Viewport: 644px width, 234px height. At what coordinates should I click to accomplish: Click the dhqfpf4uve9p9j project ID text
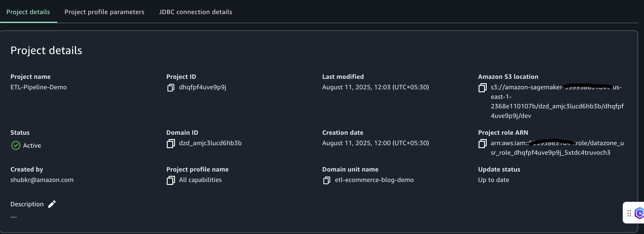click(x=202, y=87)
